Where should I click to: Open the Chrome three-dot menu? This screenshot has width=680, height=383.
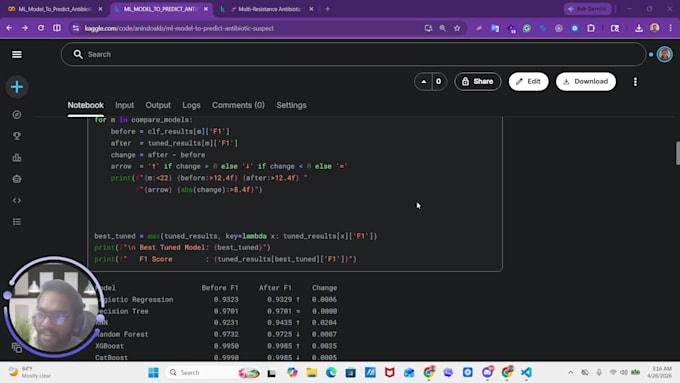point(670,28)
